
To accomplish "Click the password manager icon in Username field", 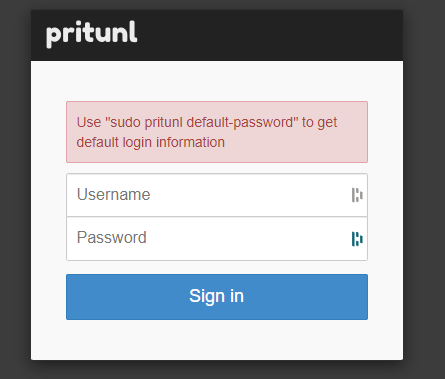I will point(357,195).
